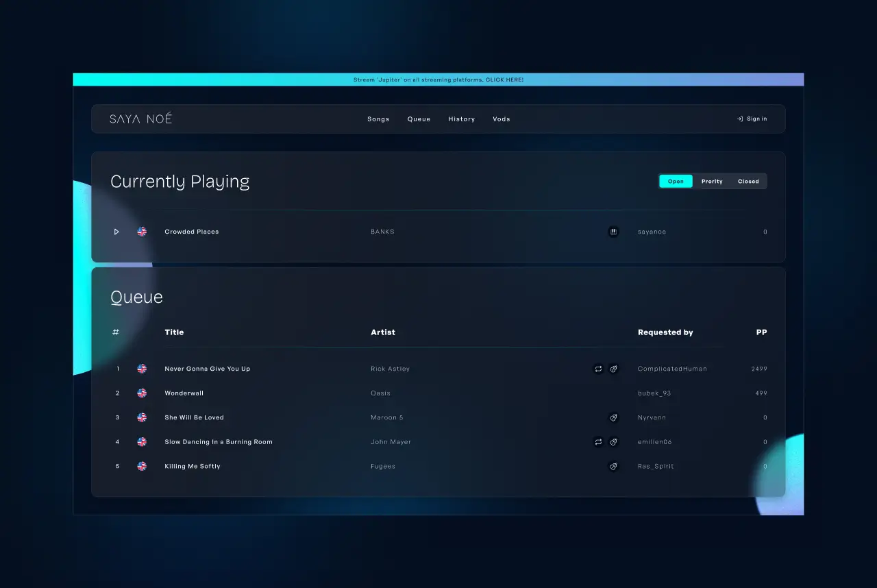This screenshot has width=877, height=588.
Task: Go to the History tab
Action: tap(461, 119)
